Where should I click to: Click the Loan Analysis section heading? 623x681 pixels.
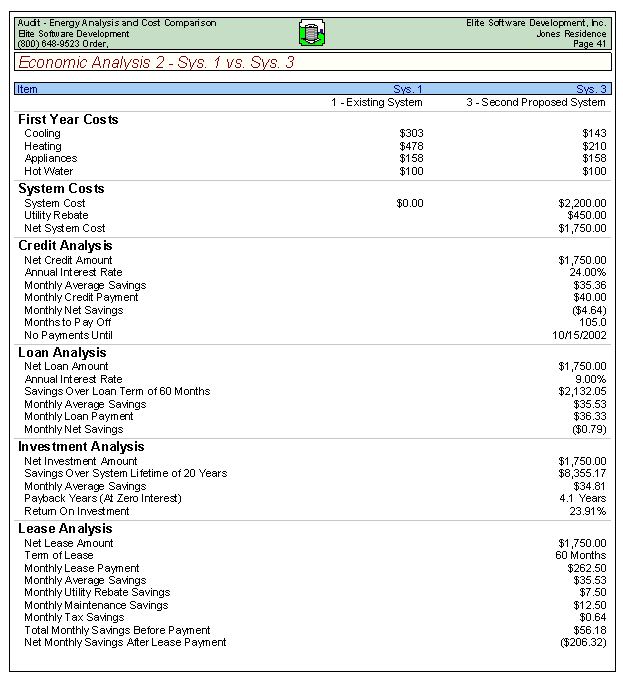(x=62, y=353)
